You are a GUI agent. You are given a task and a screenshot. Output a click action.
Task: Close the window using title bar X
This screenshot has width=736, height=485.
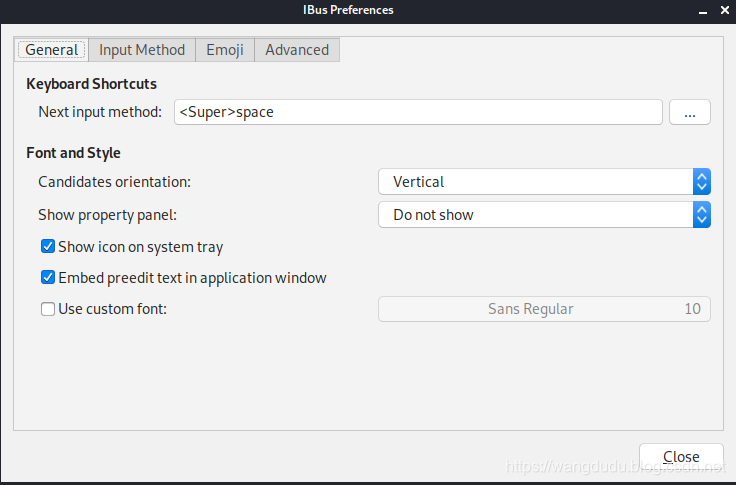point(725,10)
